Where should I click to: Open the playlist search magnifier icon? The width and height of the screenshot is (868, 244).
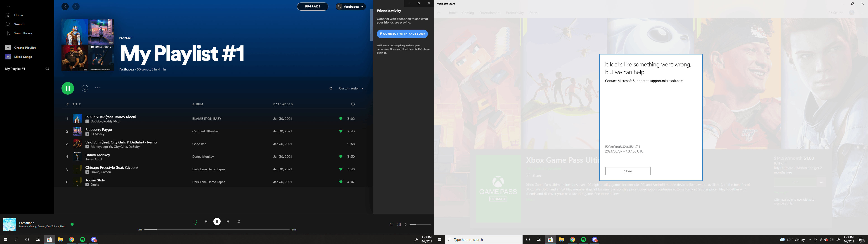pos(331,89)
